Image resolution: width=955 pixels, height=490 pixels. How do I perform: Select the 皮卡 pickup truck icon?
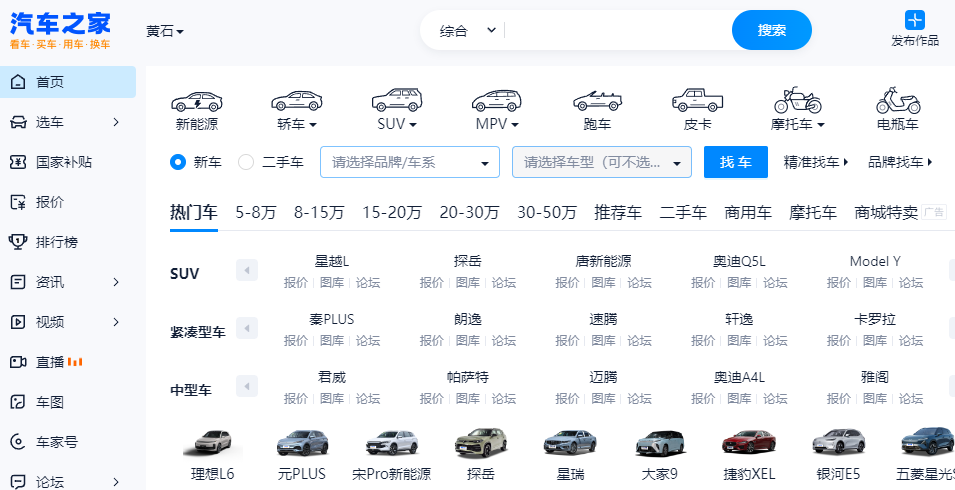tap(697, 100)
